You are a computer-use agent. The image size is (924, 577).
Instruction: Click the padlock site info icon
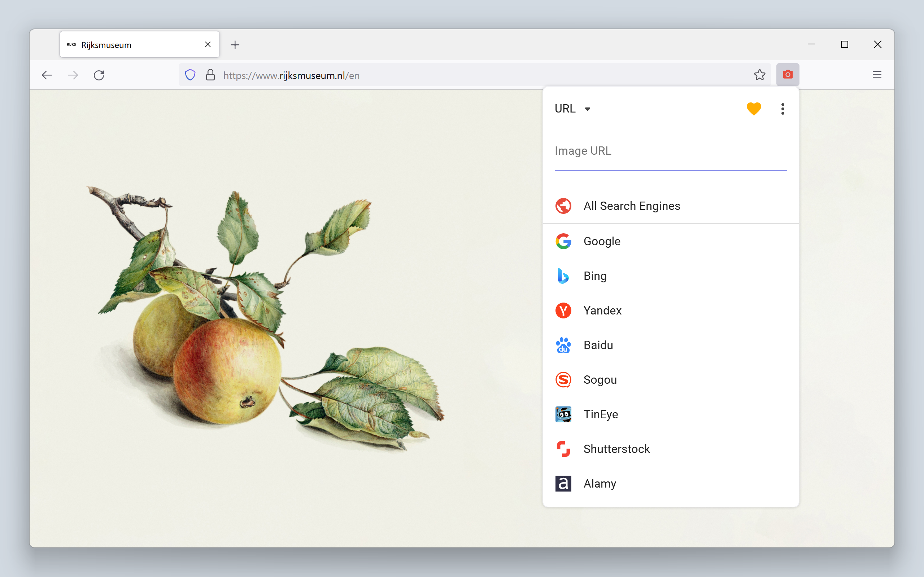pos(210,75)
